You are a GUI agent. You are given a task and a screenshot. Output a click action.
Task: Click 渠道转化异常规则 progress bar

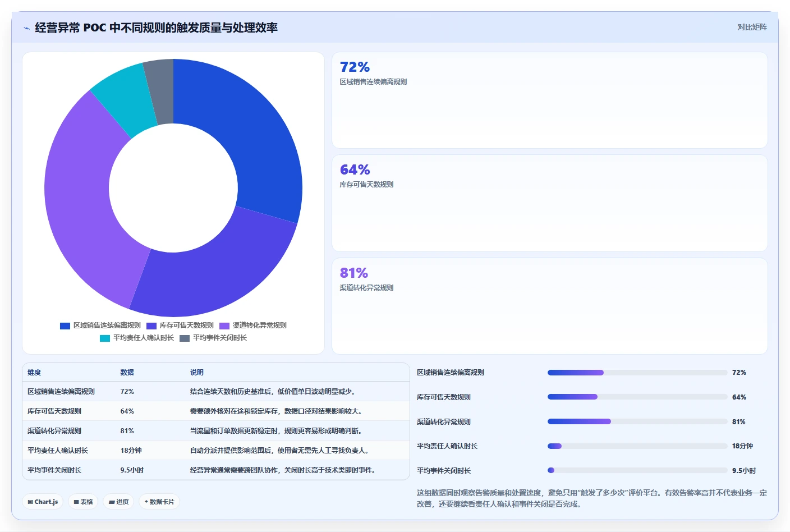coord(637,421)
